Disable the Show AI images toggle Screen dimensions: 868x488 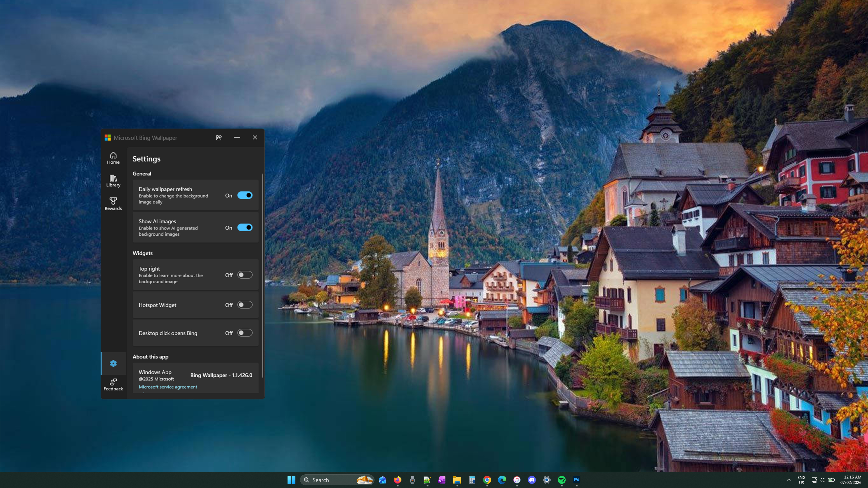pos(245,228)
